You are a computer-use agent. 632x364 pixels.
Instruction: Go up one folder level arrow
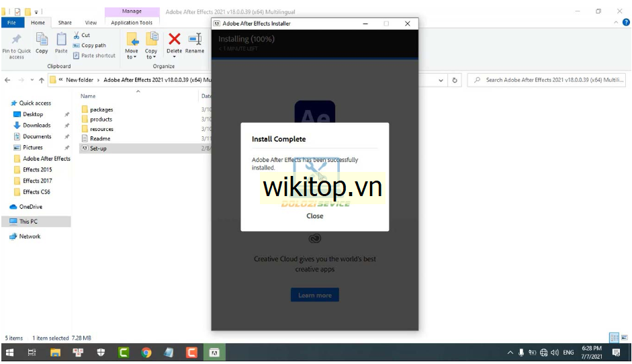click(x=42, y=80)
